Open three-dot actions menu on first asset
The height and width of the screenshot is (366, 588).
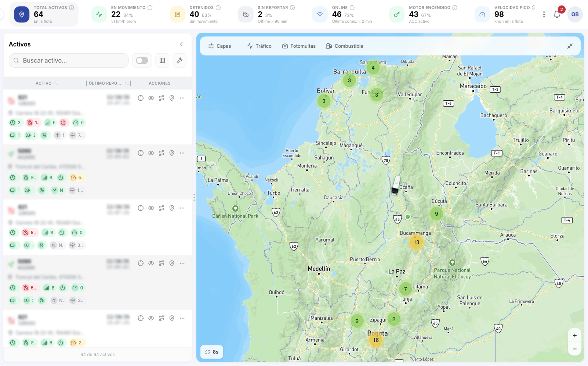click(182, 98)
